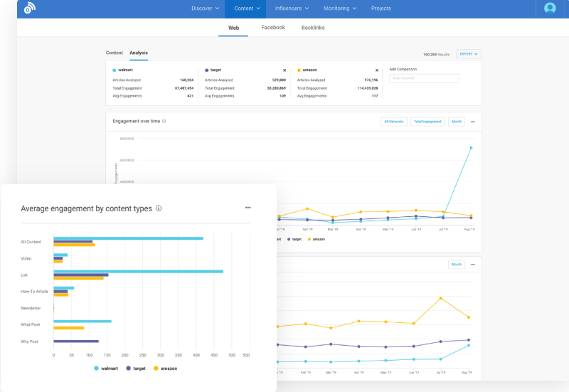
Task: Click the All Networks filter button
Action: pos(394,122)
